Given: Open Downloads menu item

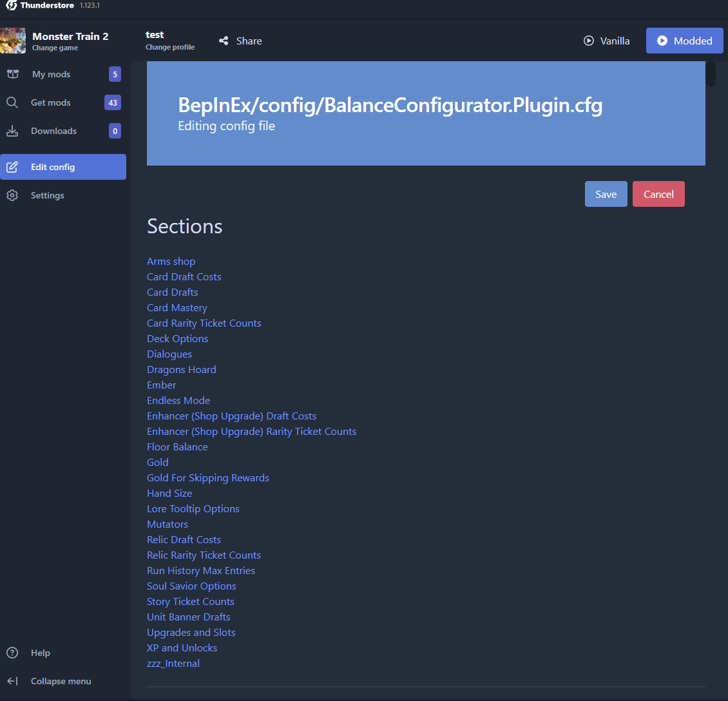Looking at the screenshot, I should click(63, 131).
